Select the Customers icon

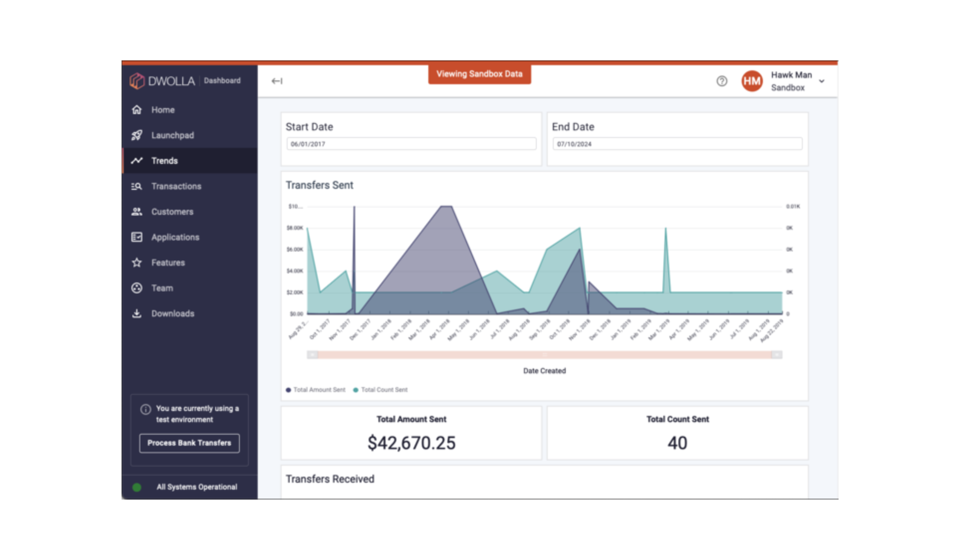pos(136,211)
